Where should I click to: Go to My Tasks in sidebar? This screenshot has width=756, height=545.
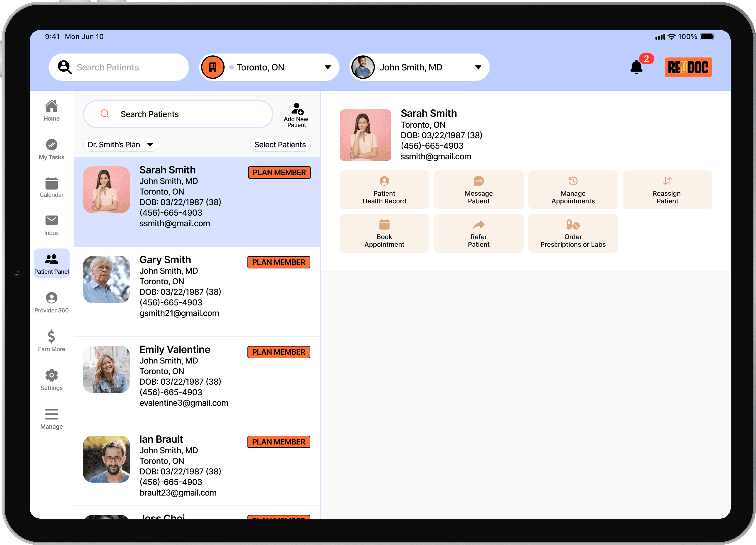point(51,150)
